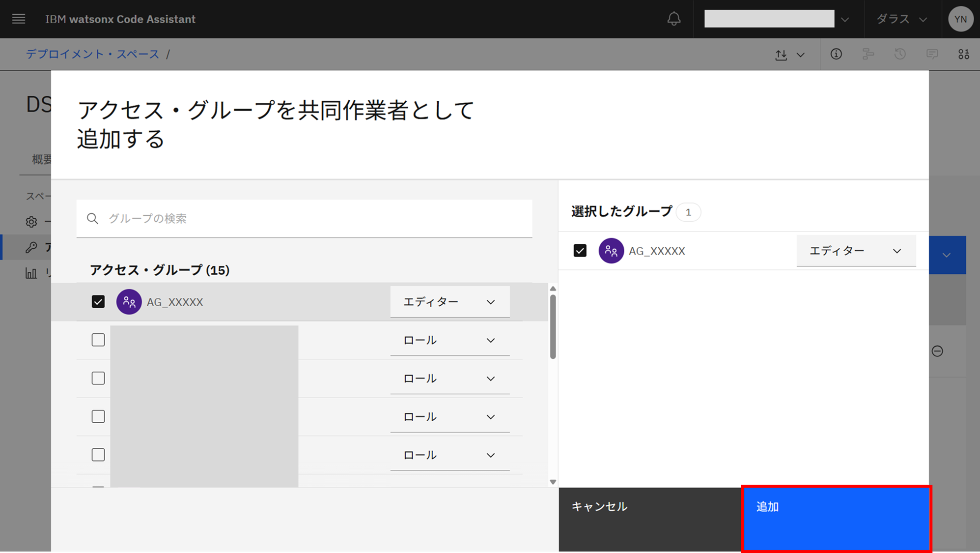This screenshot has height=553, width=980.
Task: Click the import/export arrows icon
Action: (x=781, y=55)
